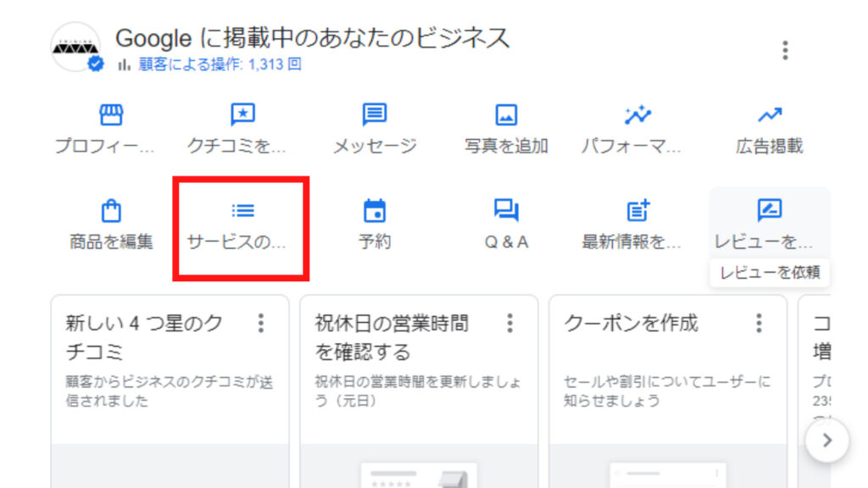Click the Google に掲載中のあなたのビジネス heading

coord(312,38)
